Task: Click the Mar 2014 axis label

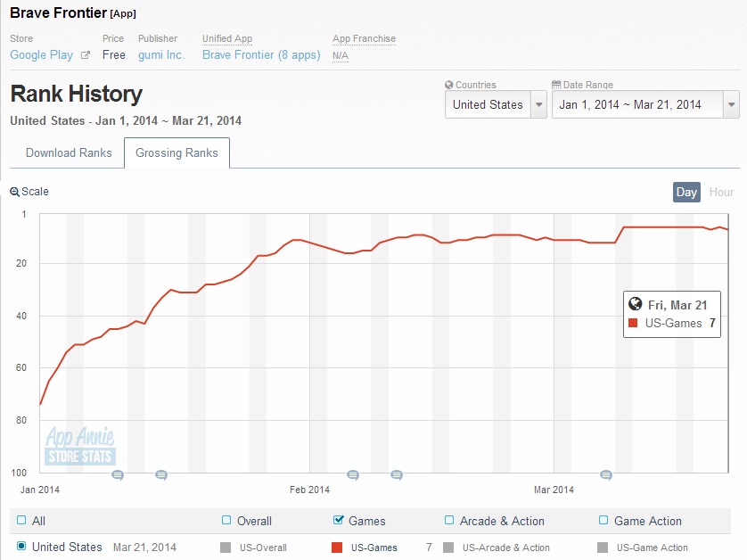Action: pos(554,490)
